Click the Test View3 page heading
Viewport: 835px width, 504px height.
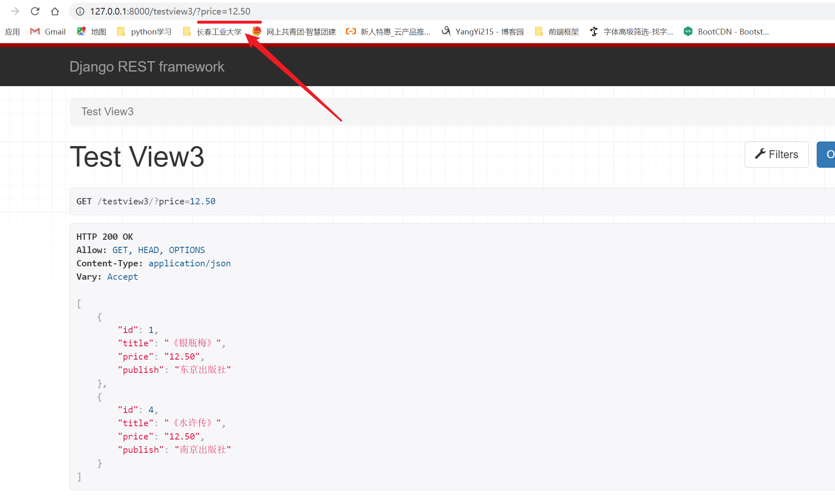[137, 157]
